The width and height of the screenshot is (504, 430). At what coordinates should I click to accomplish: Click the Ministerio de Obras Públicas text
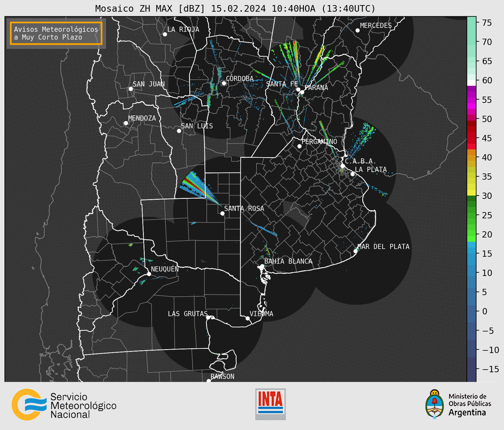[470, 400]
